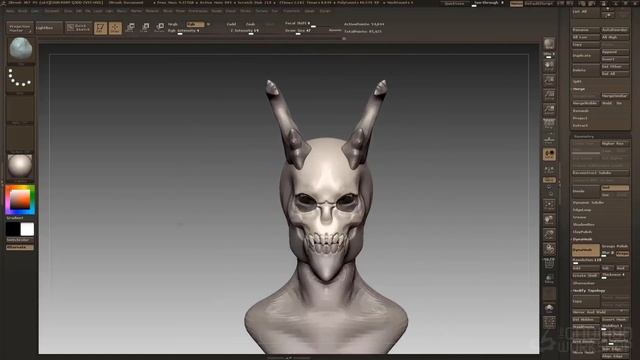
Task: Set canvas to AAHalf size
Action: [549, 109]
